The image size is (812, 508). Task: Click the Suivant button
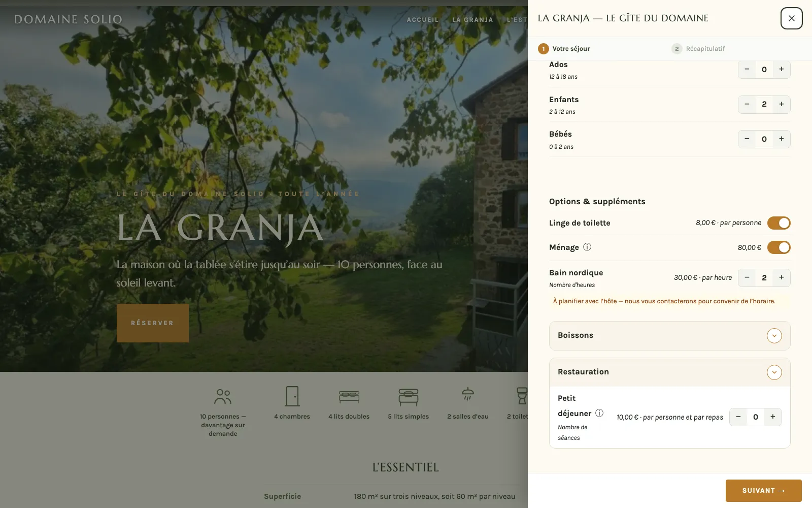coord(764,491)
